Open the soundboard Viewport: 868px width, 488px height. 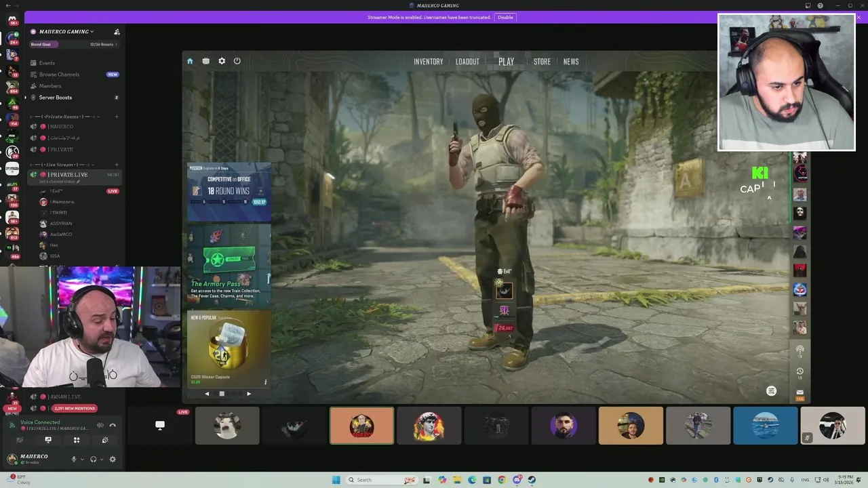click(x=105, y=440)
